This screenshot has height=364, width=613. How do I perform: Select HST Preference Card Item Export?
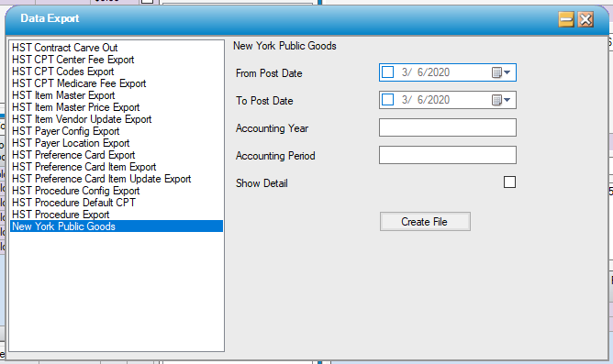click(117, 167)
